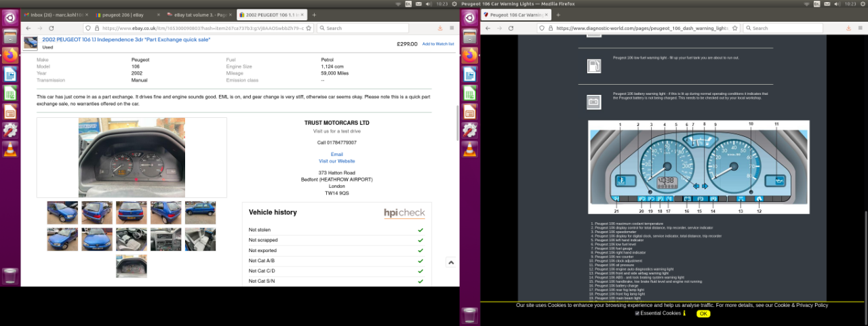Click Firefox icon in the first launcher
The width and height of the screenshot is (868, 326).
click(x=10, y=55)
